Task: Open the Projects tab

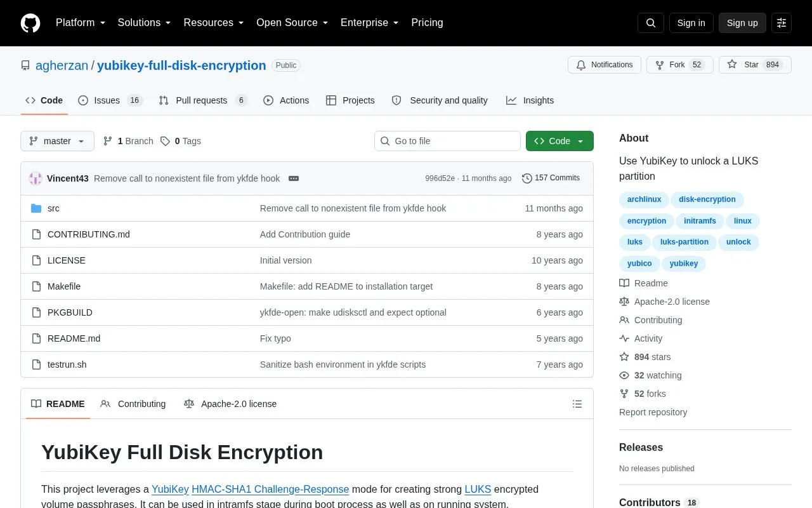Action: 350,100
